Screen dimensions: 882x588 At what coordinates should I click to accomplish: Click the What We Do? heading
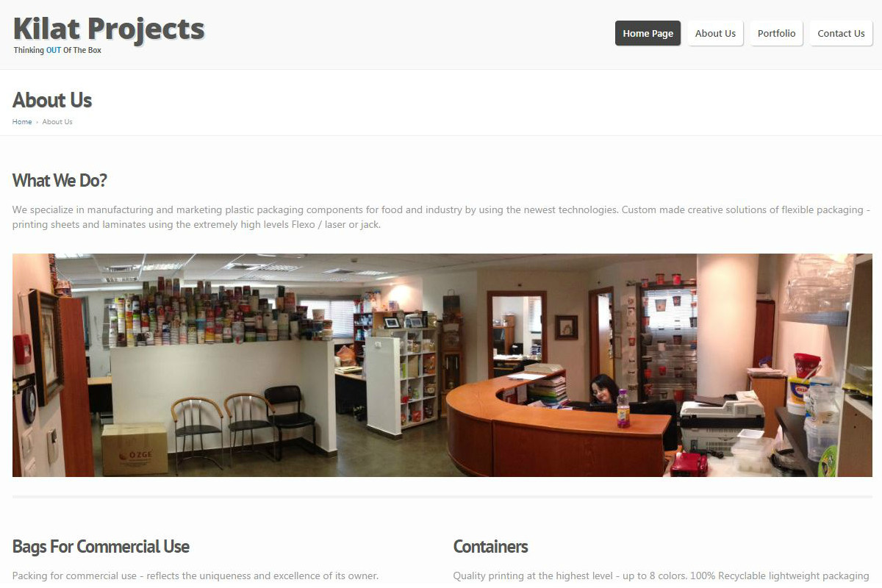tap(60, 180)
